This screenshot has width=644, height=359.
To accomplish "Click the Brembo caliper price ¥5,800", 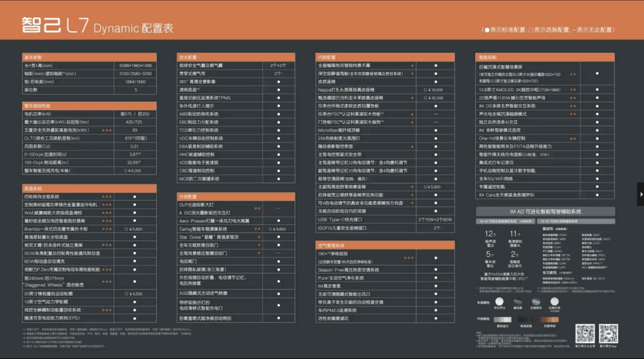I will 134,229.
